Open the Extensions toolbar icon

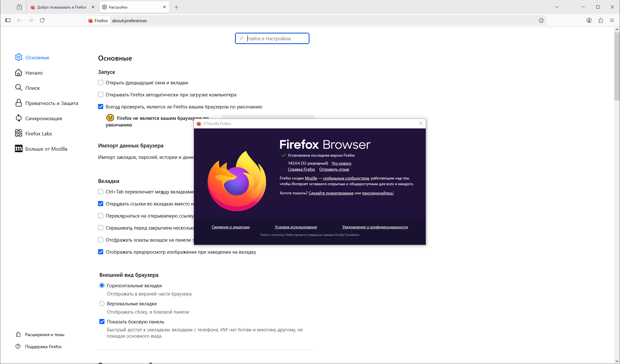tap(601, 20)
